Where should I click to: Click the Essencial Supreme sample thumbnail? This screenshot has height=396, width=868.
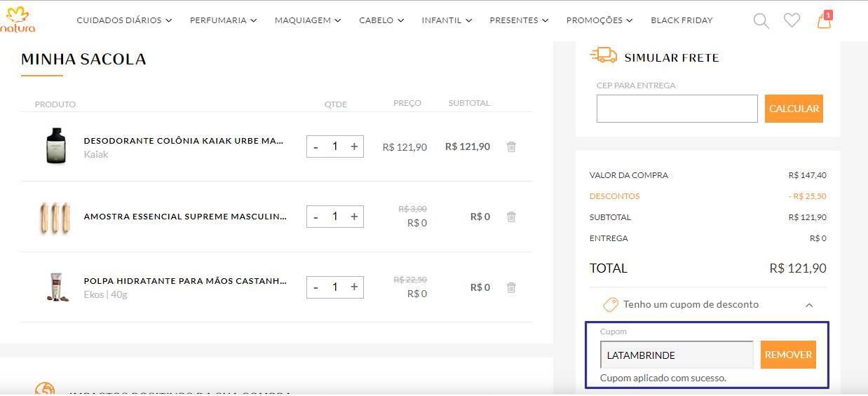[x=55, y=217]
